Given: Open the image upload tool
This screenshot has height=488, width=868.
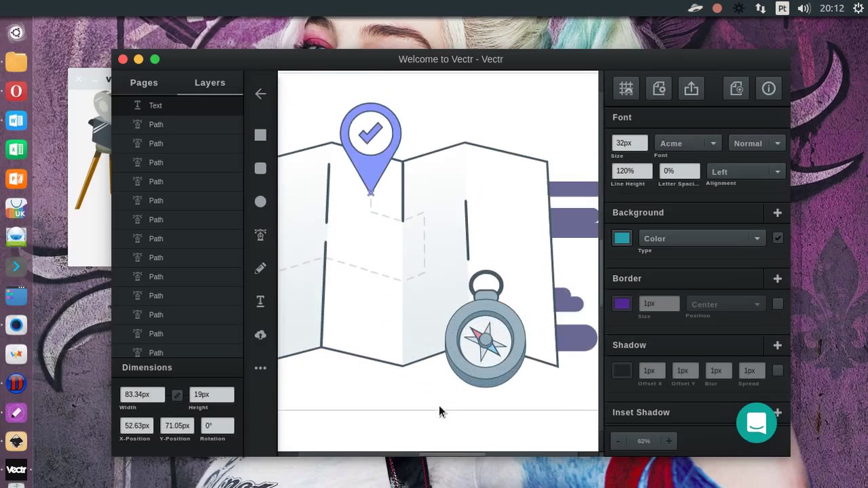Looking at the screenshot, I should [260, 334].
